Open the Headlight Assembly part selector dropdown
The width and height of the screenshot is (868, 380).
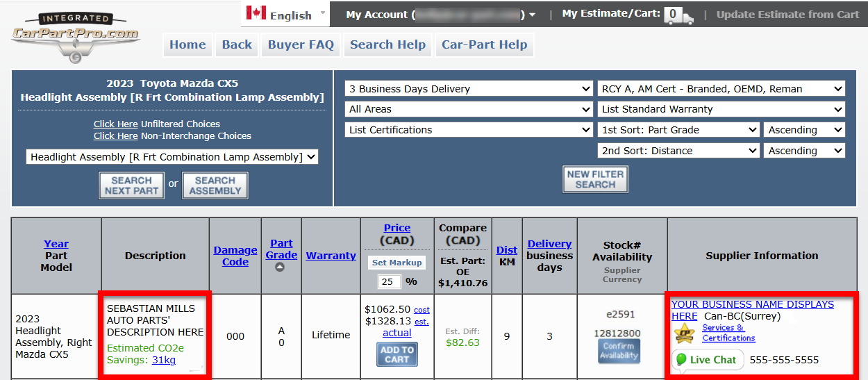[172, 157]
